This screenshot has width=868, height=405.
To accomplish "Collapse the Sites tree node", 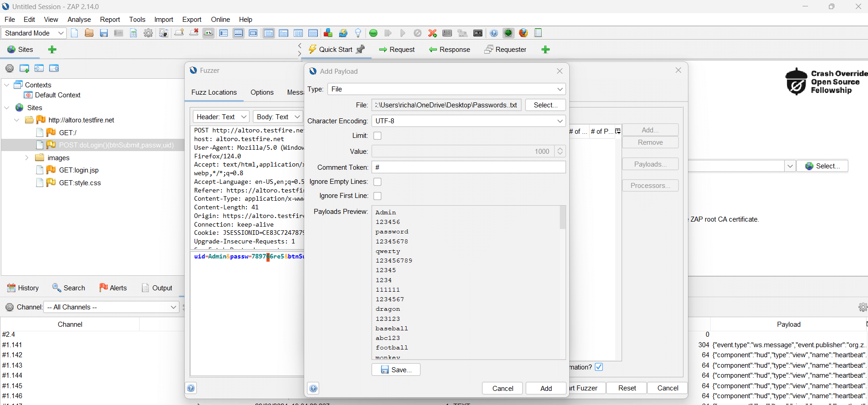I will pyautogui.click(x=7, y=108).
